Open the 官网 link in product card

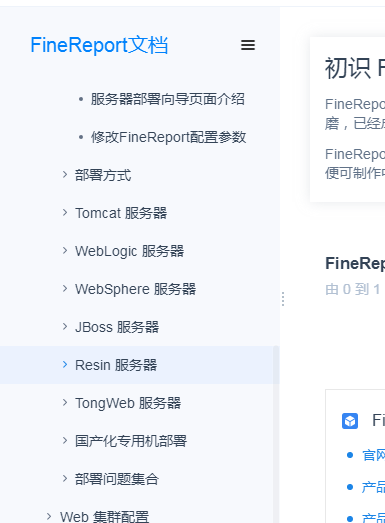point(374,455)
